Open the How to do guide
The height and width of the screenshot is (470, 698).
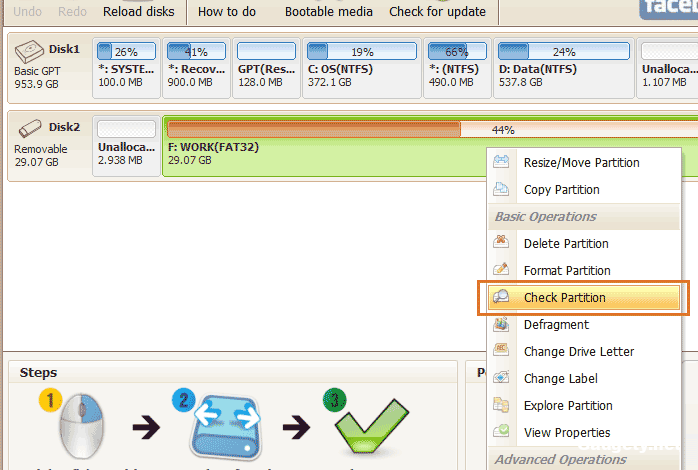(x=225, y=12)
